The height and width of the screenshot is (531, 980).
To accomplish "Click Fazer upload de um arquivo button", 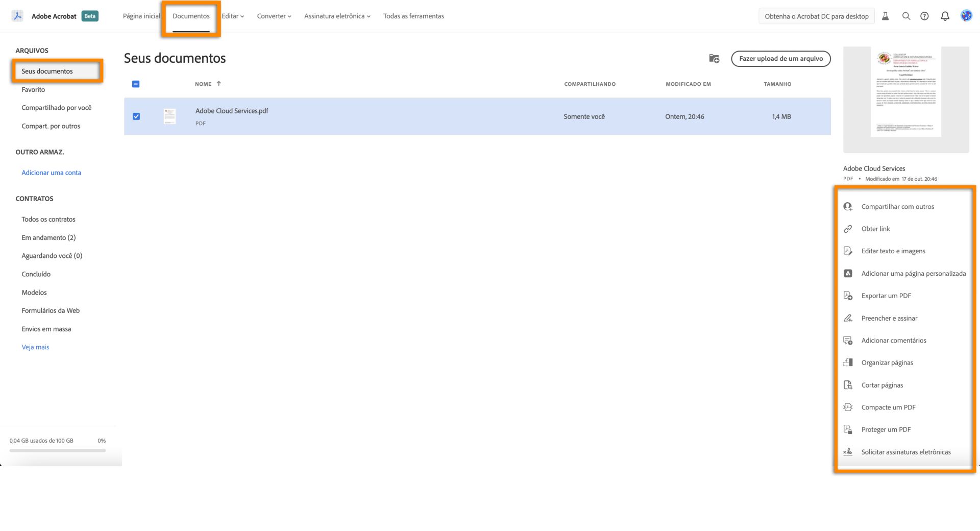I will [x=781, y=59].
